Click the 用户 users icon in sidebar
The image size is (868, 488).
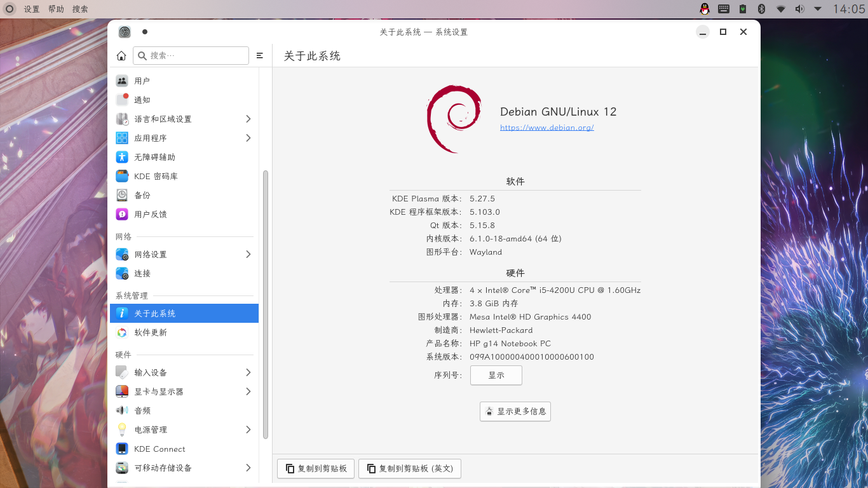pyautogui.click(x=122, y=81)
